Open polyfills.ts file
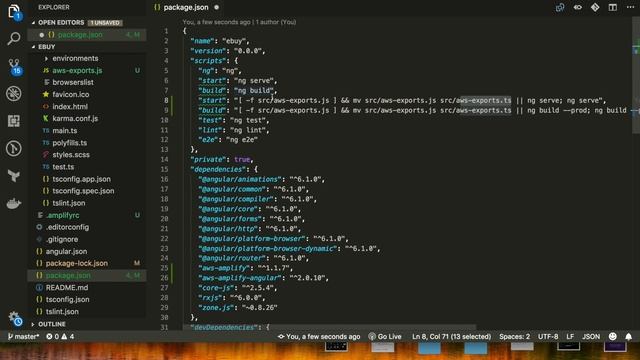640x360 pixels. pyautogui.click(x=69, y=143)
